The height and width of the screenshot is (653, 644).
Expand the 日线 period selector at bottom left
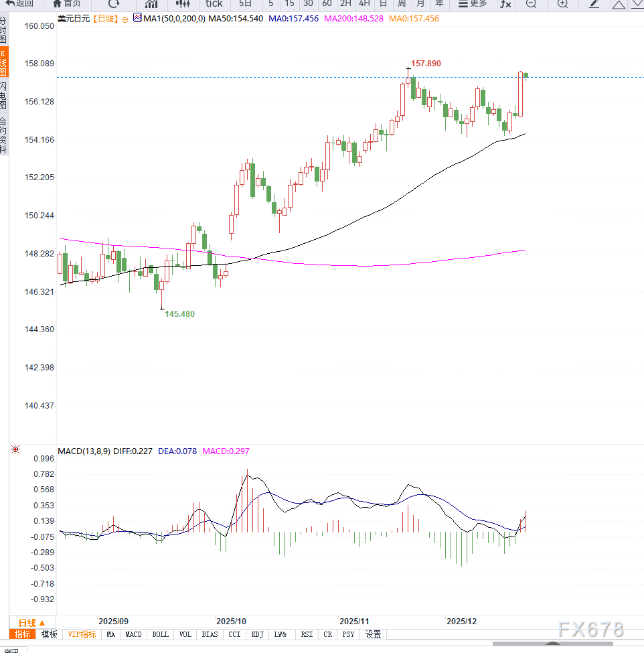32,622
